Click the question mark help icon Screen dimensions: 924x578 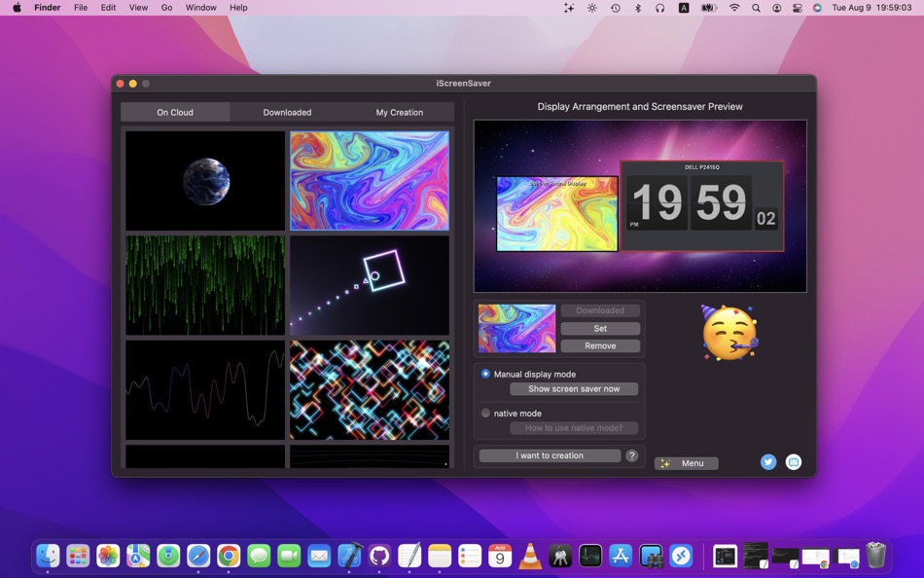point(631,455)
